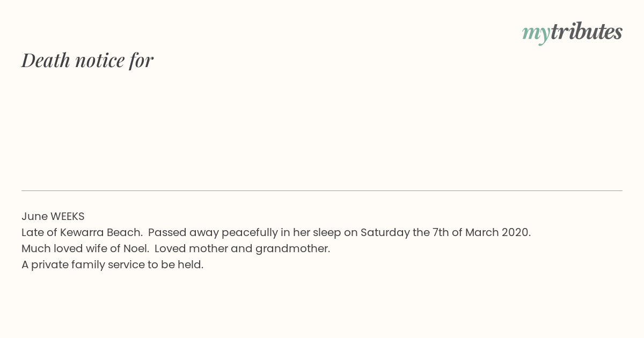Click "Loved mother and grandmother" text
Screen dimensions: 644x338
[242, 248]
